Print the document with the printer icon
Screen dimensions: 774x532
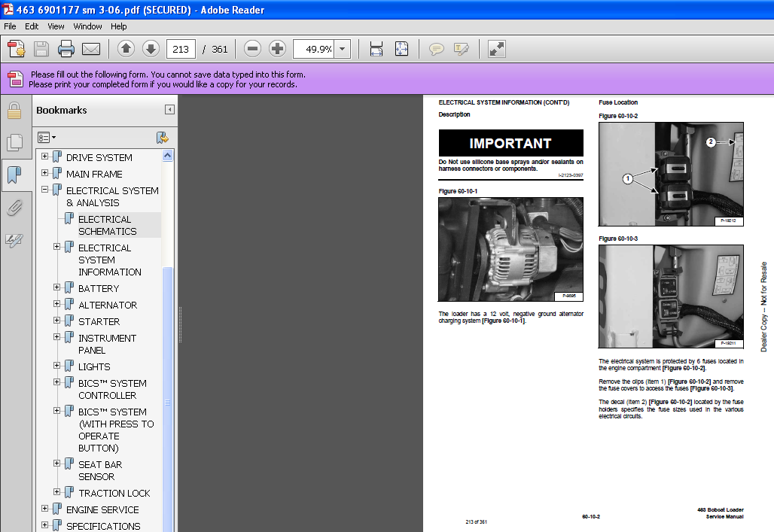click(x=66, y=49)
